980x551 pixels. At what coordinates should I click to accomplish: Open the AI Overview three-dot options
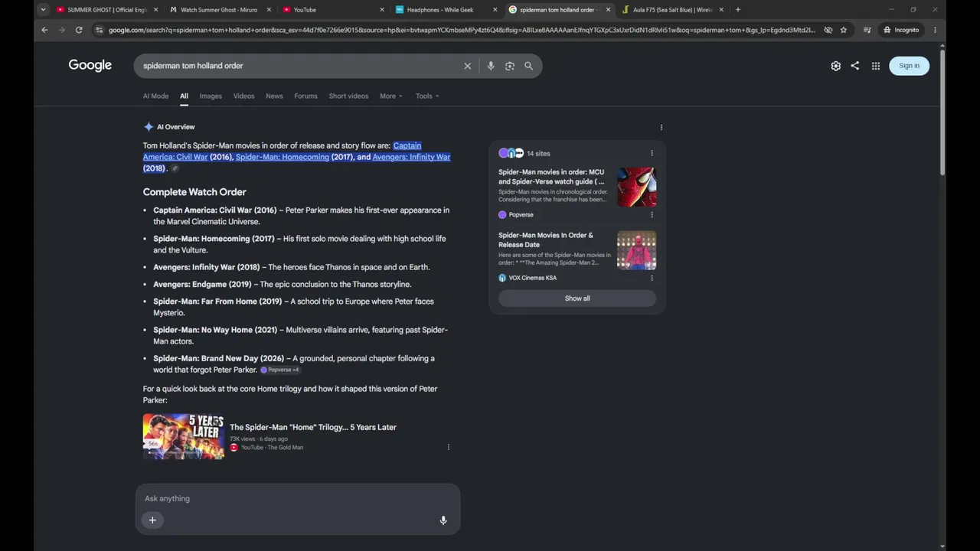[661, 127]
